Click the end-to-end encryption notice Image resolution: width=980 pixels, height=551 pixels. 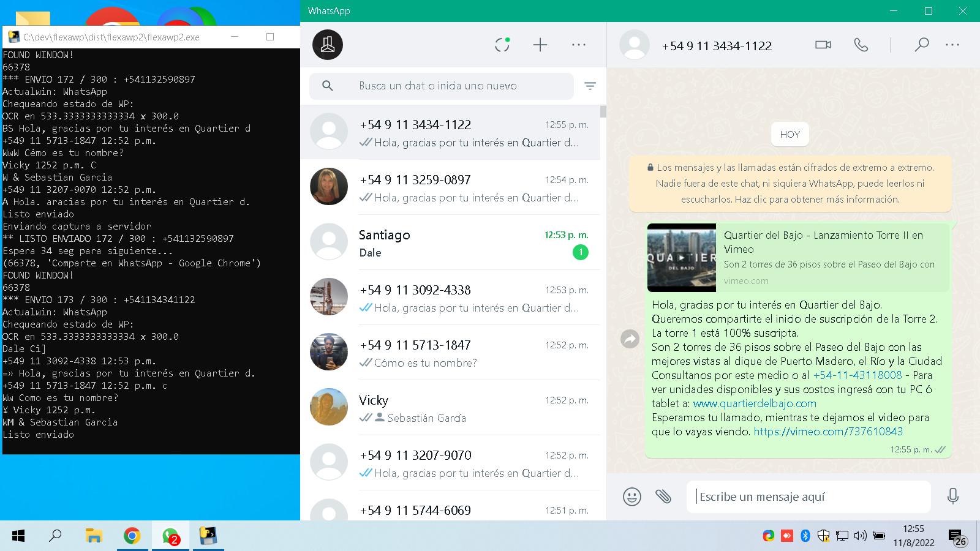pos(790,184)
